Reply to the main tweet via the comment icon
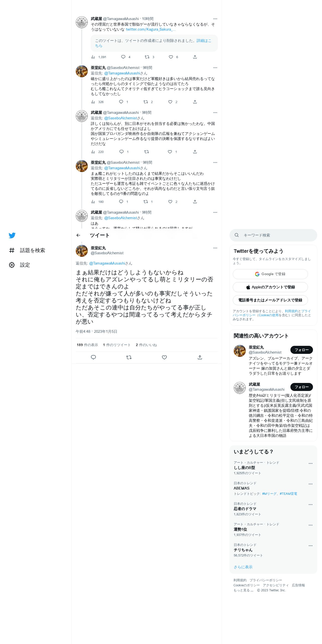This screenshot has width=322, height=644. tap(93, 357)
